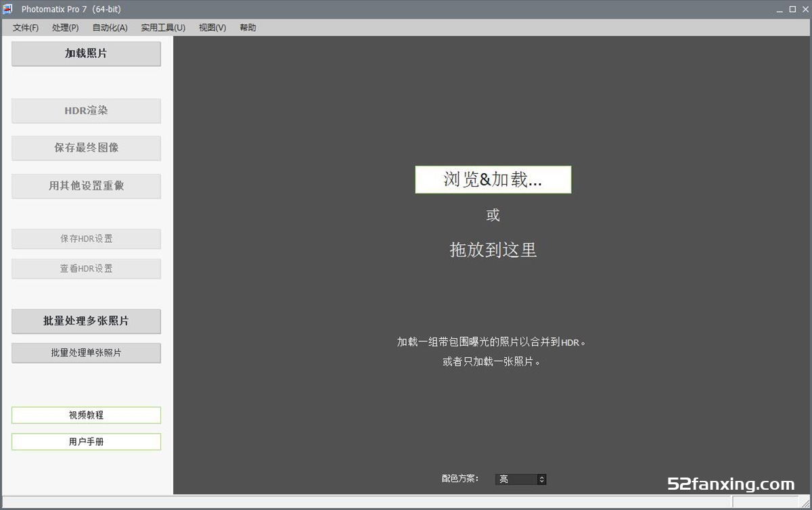Click the 查看HDR设置 button
The width and height of the screenshot is (812, 510).
86,269
